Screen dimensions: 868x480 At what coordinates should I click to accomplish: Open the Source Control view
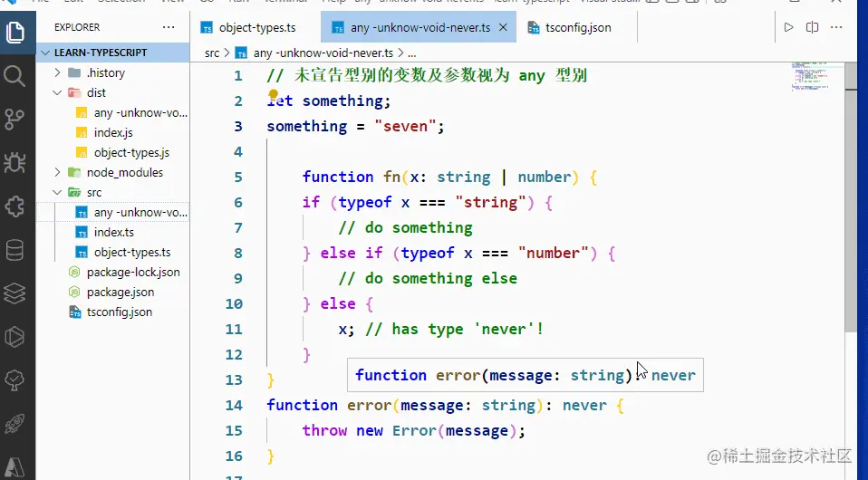[14, 119]
